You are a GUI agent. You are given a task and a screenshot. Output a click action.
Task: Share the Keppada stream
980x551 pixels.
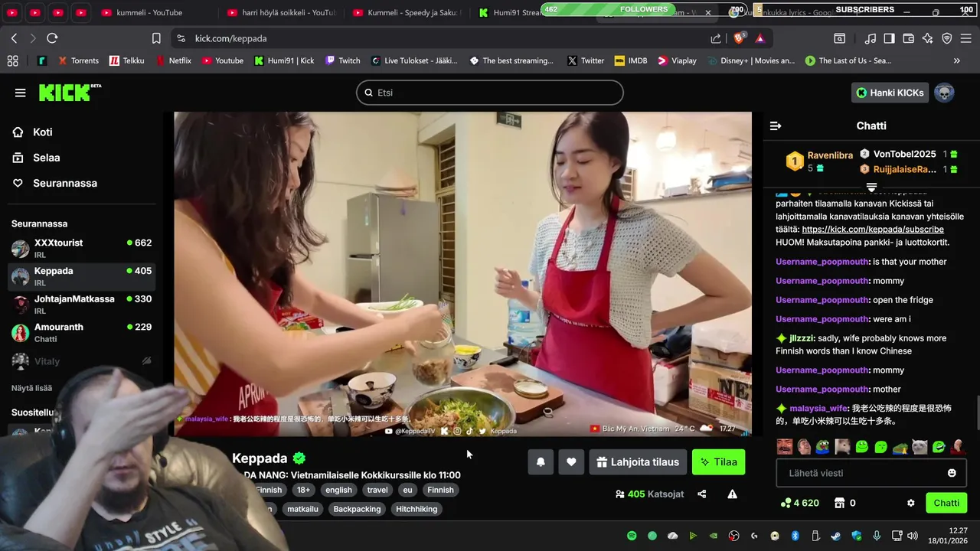coord(702,494)
